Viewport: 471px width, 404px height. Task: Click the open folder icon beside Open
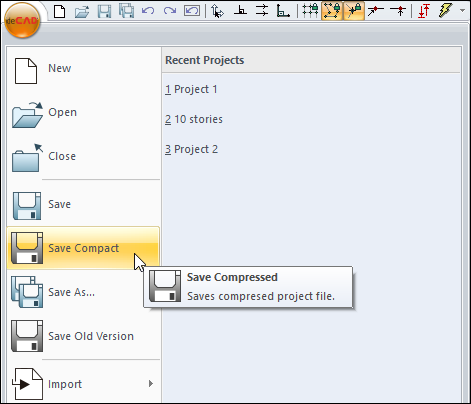point(27,115)
